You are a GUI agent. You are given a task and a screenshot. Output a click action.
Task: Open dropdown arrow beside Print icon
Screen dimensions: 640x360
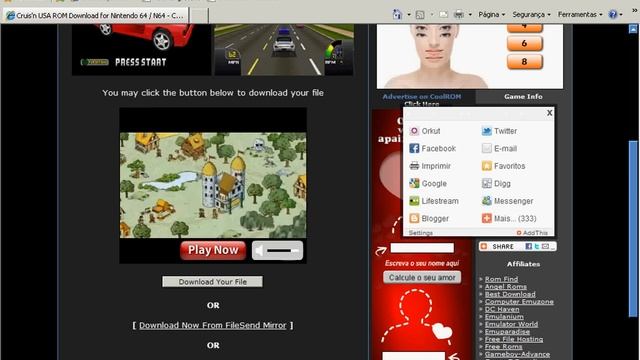pyautogui.click(x=470, y=15)
